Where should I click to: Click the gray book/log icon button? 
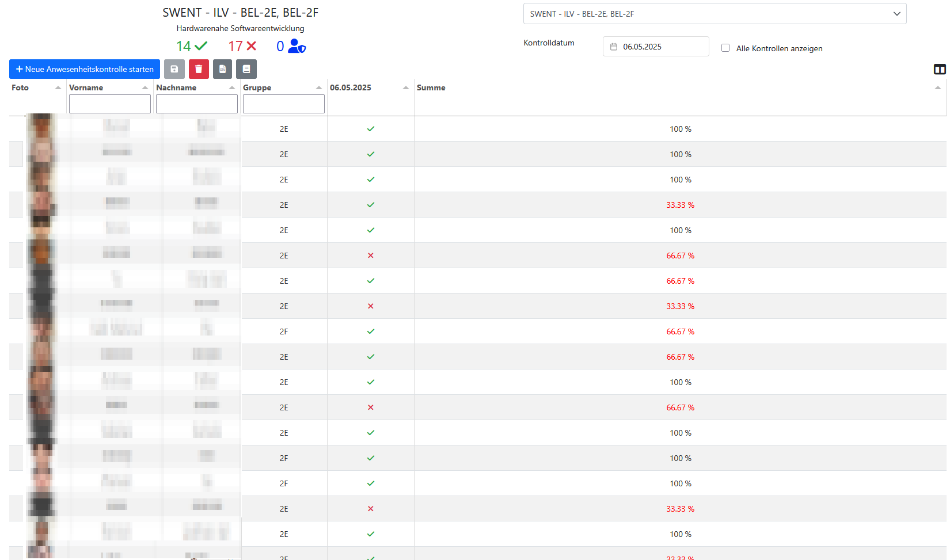[x=246, y=69]
